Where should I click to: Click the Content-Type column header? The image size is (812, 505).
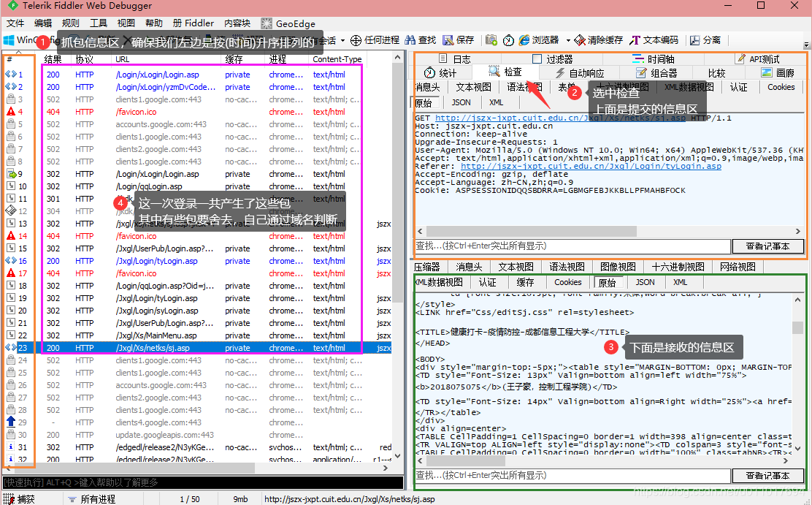pyautogui.click(x=337, y=59)
